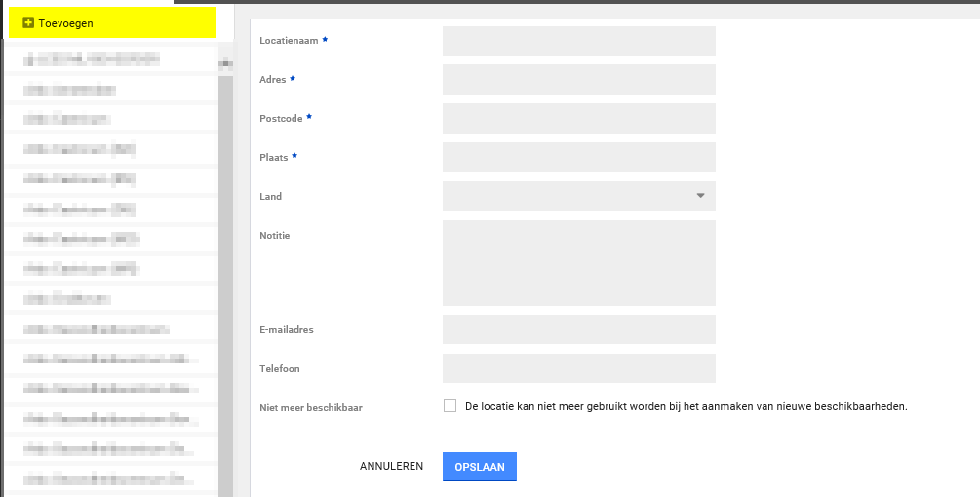Viewport: 980px width, 497px height.
Task: Click inside the Notitie text area
Action: 578,263
